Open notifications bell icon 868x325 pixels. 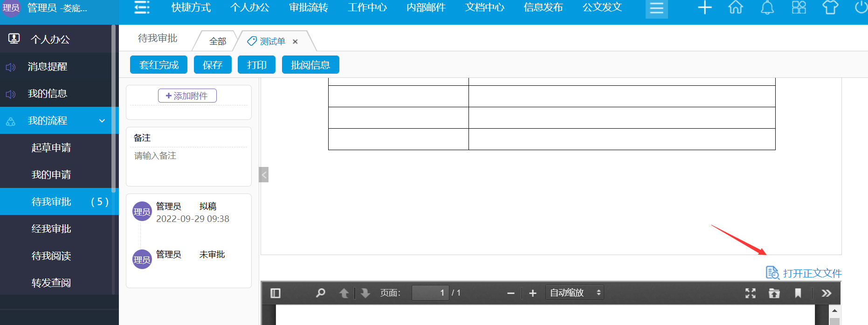pos(767,7)
